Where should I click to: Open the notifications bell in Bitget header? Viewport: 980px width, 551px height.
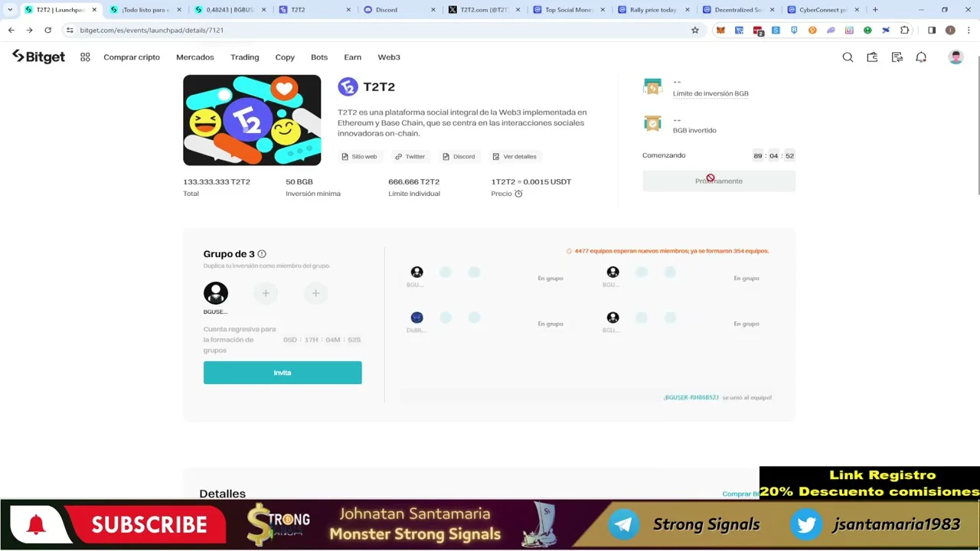tap(921, 57)
